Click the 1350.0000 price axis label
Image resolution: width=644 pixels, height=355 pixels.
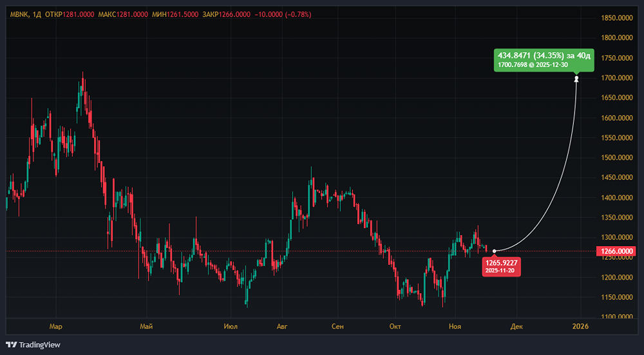[x=616, y=217]
